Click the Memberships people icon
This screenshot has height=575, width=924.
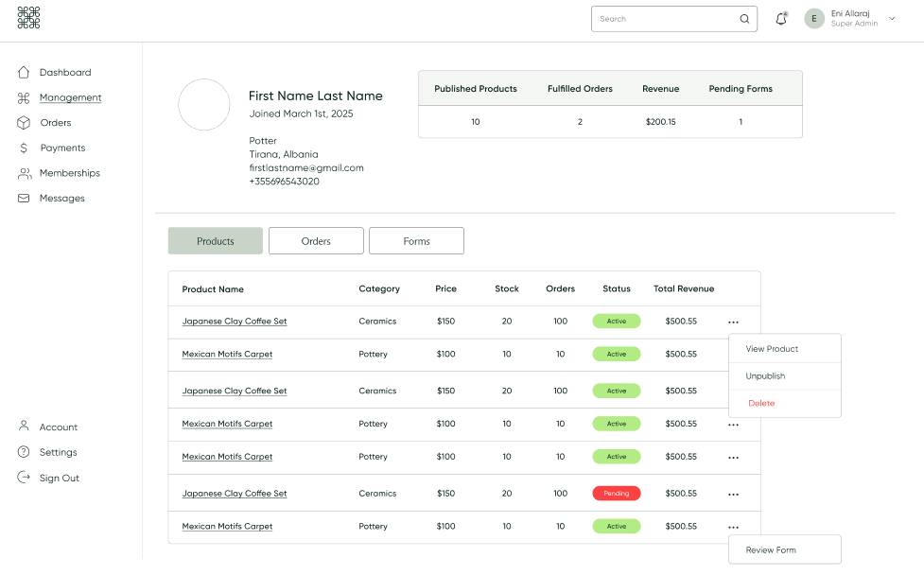[x=23, y=172]
